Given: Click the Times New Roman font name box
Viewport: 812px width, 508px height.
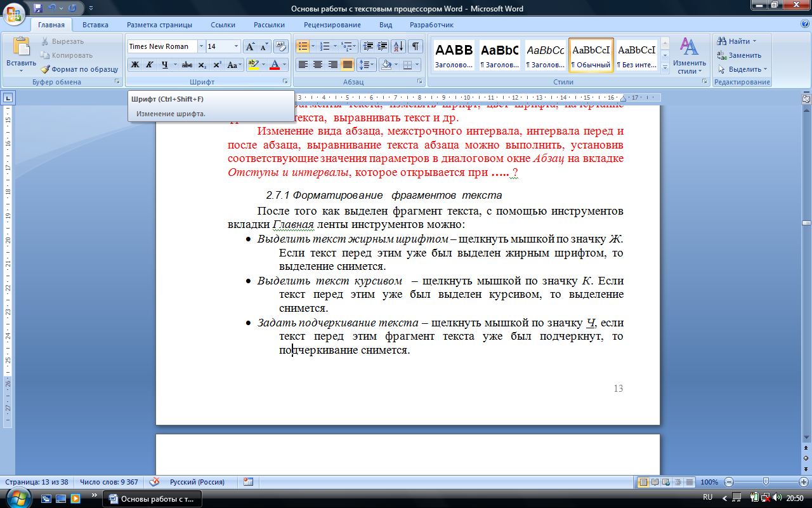Looking at the screenshot, I should pyautogui.click(x=162, y=46).
